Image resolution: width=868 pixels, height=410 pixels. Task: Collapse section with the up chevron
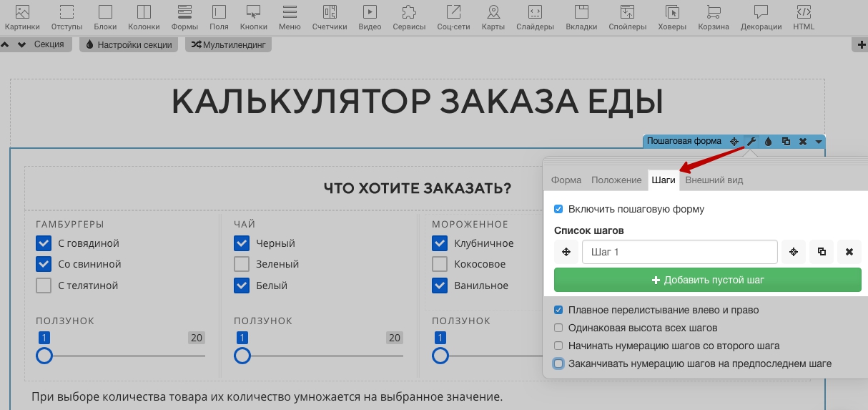click(6, 44)
